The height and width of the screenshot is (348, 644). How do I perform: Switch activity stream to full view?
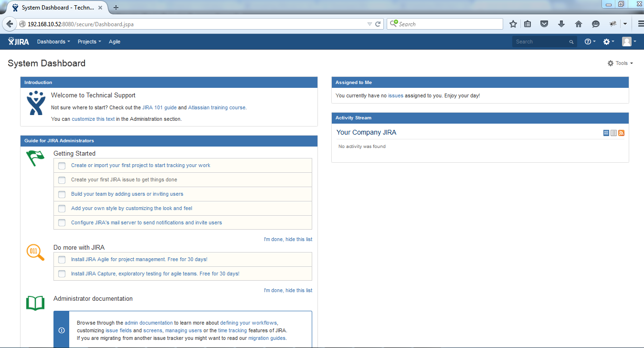(606, 133)
